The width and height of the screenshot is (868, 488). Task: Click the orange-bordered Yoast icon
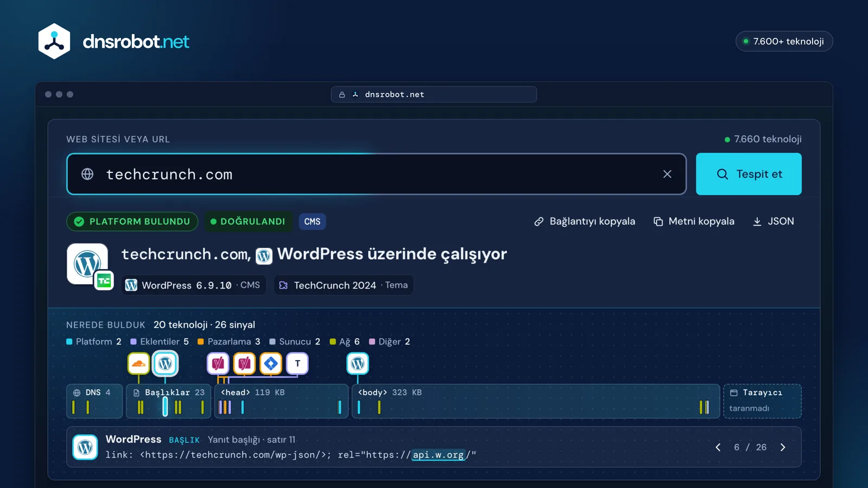(245, 364)
